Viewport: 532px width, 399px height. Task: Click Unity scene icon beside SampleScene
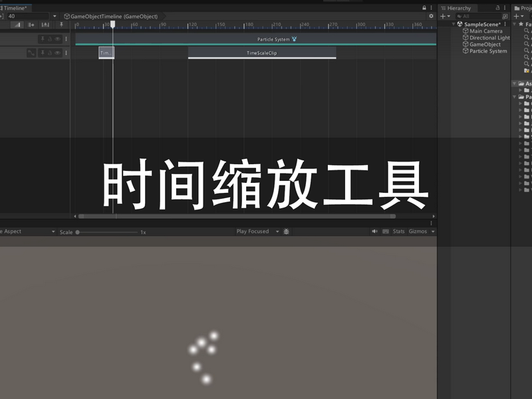460,24
